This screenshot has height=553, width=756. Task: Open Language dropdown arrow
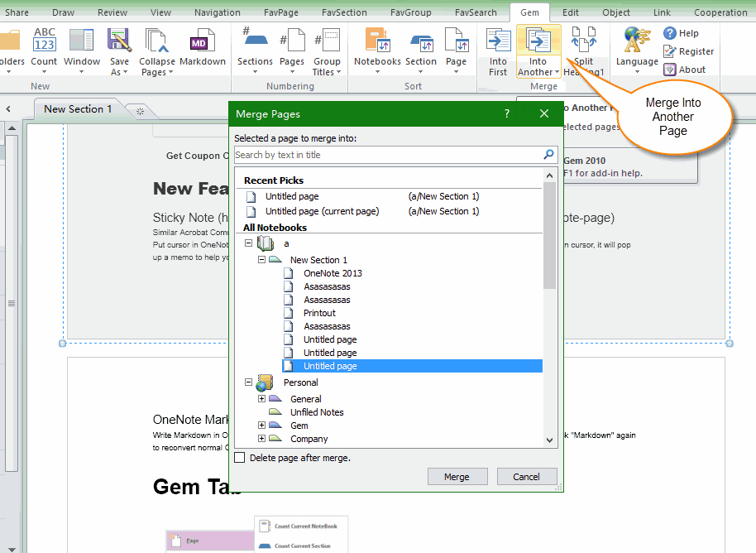pyautogui.click(x=637, y=72)
